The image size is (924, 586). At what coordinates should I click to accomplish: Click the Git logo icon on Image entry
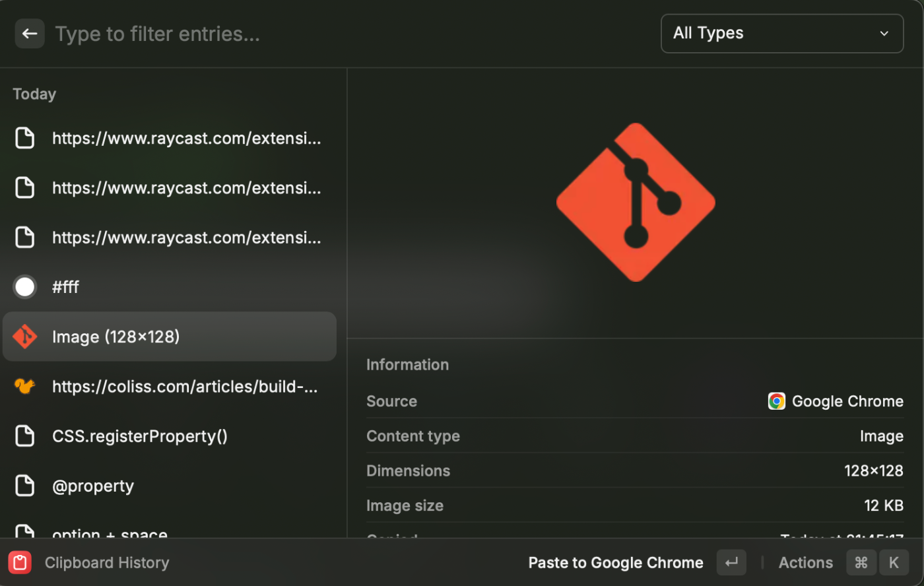[25, 337]
